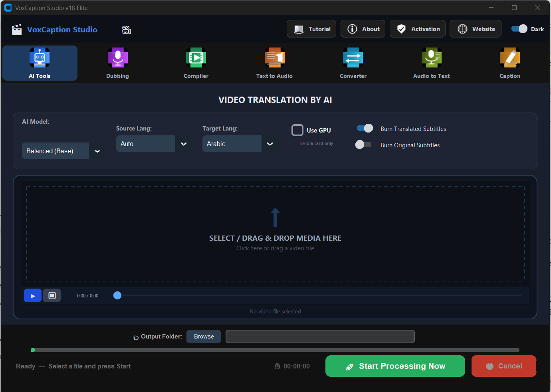551x392 pixels.
Task: Click the Output Folder folder icon
Action: pyautogui.click(x=136, y=337)
